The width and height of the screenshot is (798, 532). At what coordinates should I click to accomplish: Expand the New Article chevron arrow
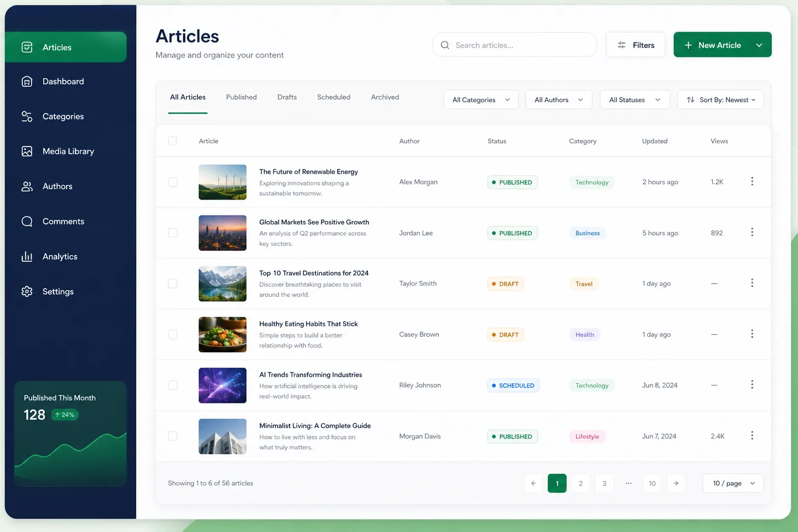(759, 45)
